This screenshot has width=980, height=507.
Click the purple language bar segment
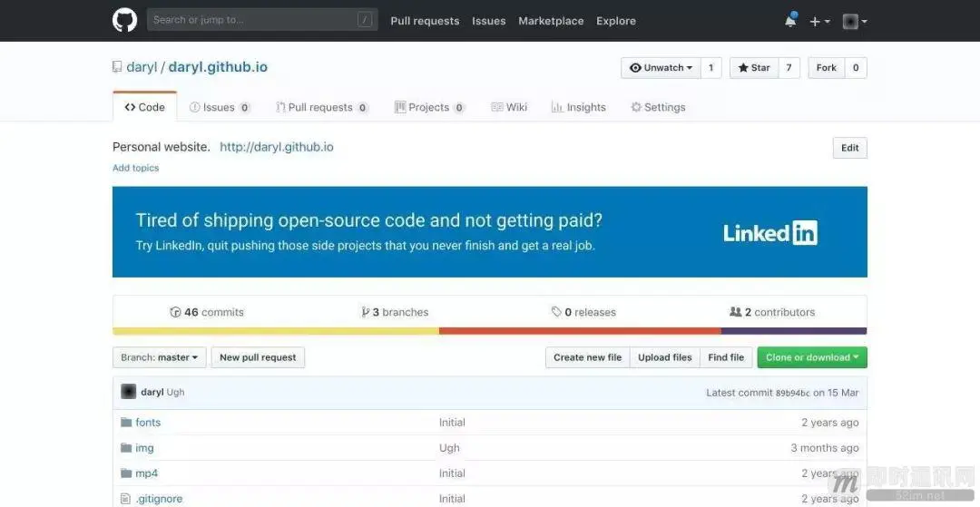pyautogui.click(x=794, y=331)
